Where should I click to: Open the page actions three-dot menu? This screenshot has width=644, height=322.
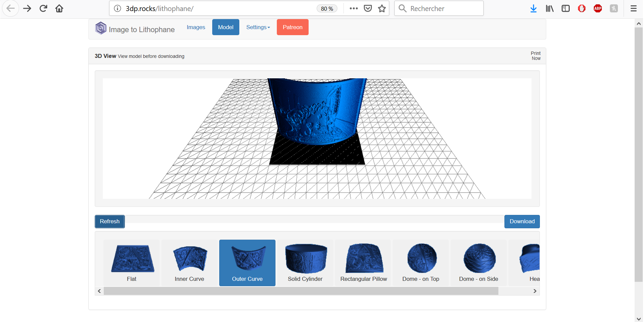point(353,8)
